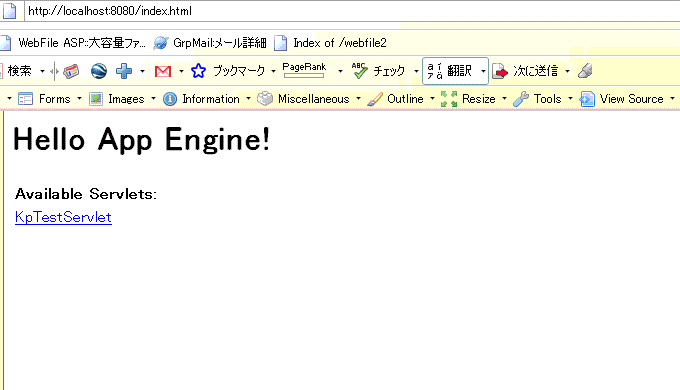Screen dimensions: 680x390
Task: Expand the PageRank dropdown arrow
Action: (x=340, y=71)
